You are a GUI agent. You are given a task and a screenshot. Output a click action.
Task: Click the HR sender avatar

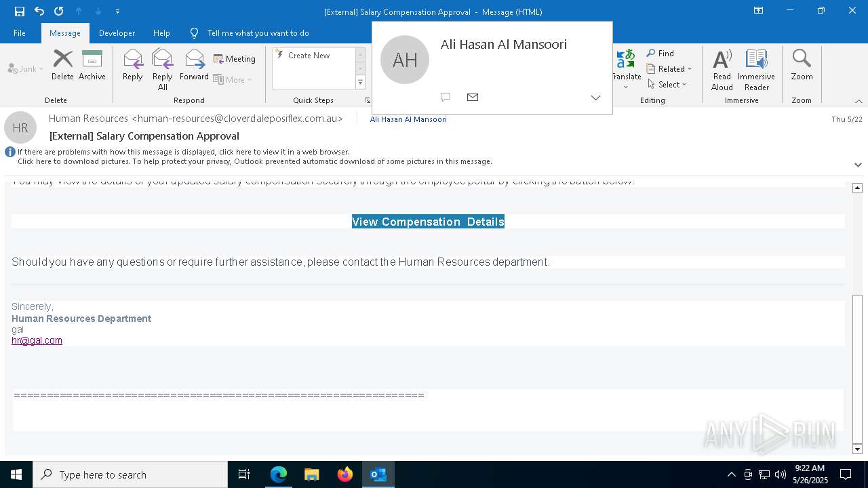pyautogui.click(x=20, y=127)
